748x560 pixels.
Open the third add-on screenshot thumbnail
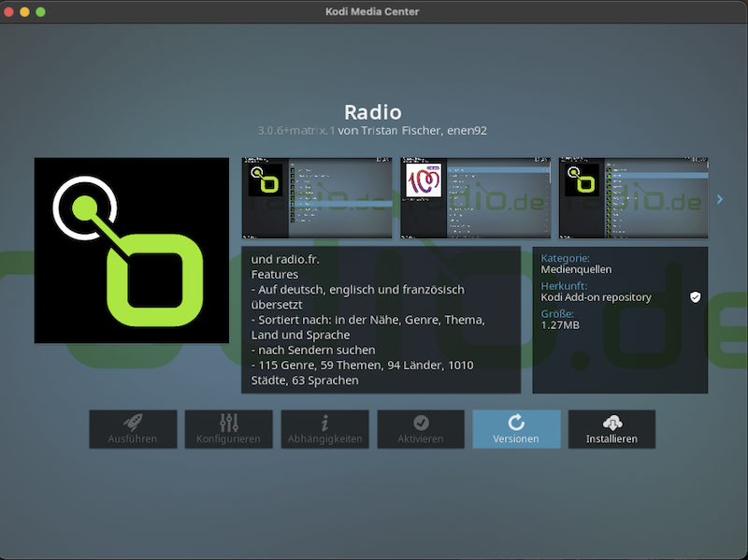633,197
